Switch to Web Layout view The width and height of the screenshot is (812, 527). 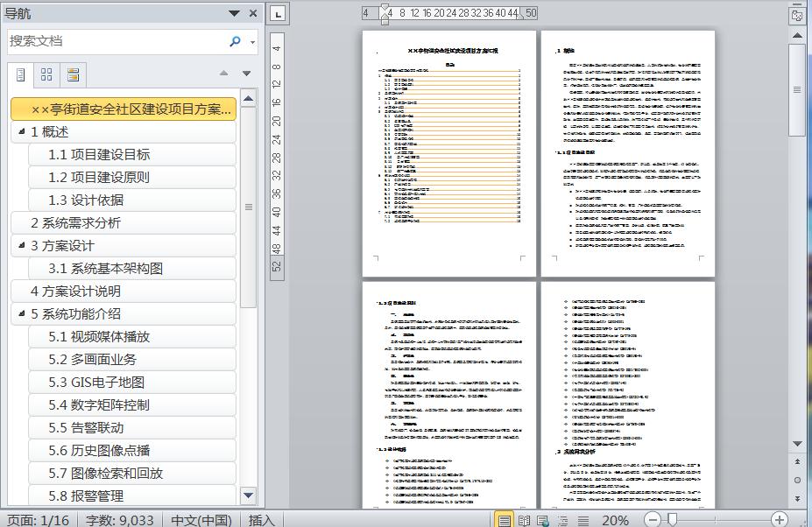pyautogui.click(x=543, y=520)
